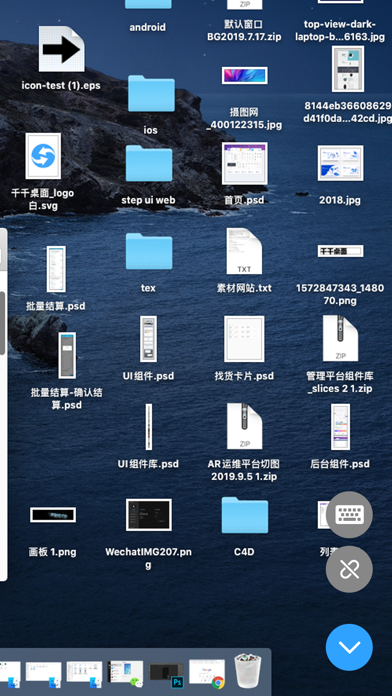This screenshot has width=392, height=696.
Task: Select the 管理平台组件库_slices 2 1.zip icon
Action: [x=341, y=338]
